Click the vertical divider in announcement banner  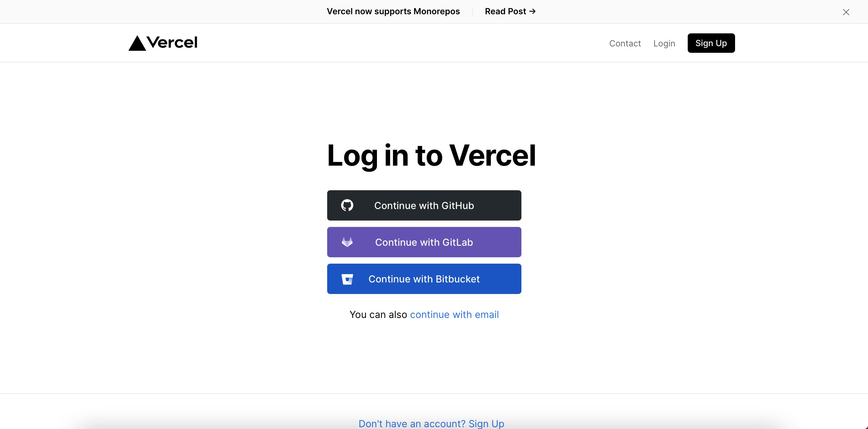tap(473, 12)
